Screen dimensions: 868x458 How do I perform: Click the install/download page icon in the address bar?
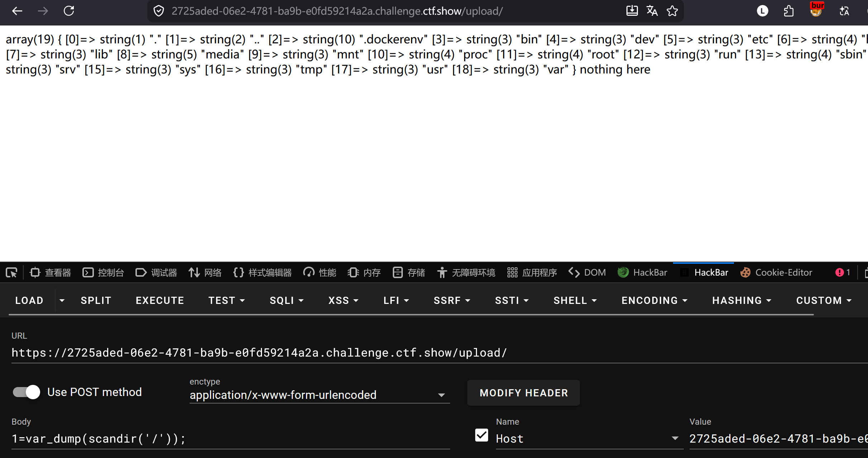[x=632, y=11]
